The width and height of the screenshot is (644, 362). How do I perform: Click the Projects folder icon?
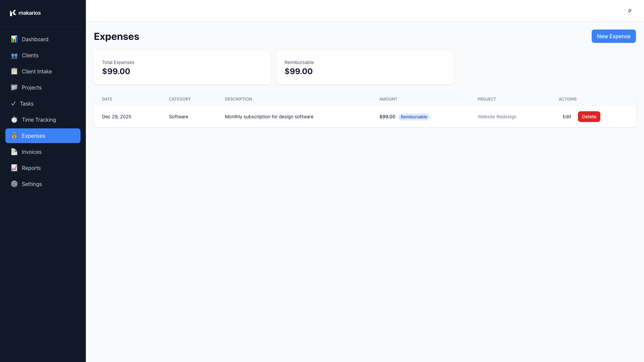tap(14, 87)
